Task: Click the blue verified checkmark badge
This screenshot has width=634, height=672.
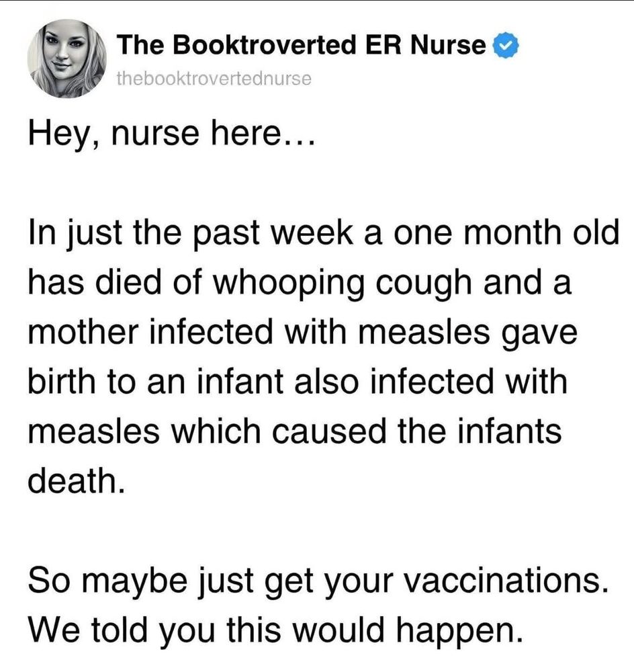Action: tap(506, 46)
